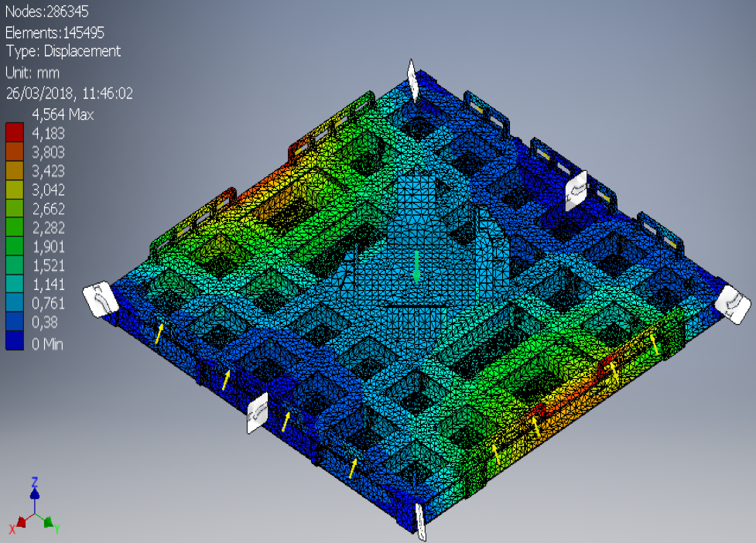Screen dimensions: 756x543
Task: Click the Type: Displacement result label
Action: 63,51
